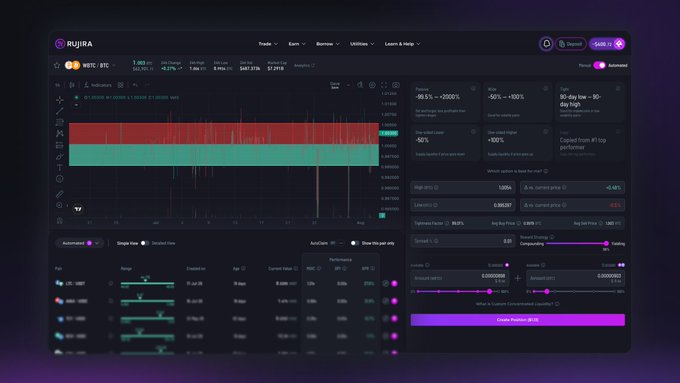Enter fullscreen chart mode
Screen dimensions: 680x383
point(384,85)
